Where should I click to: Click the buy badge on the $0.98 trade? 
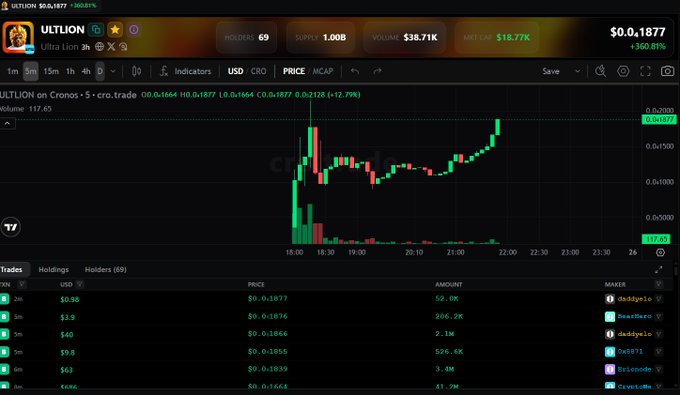(4, 299)
